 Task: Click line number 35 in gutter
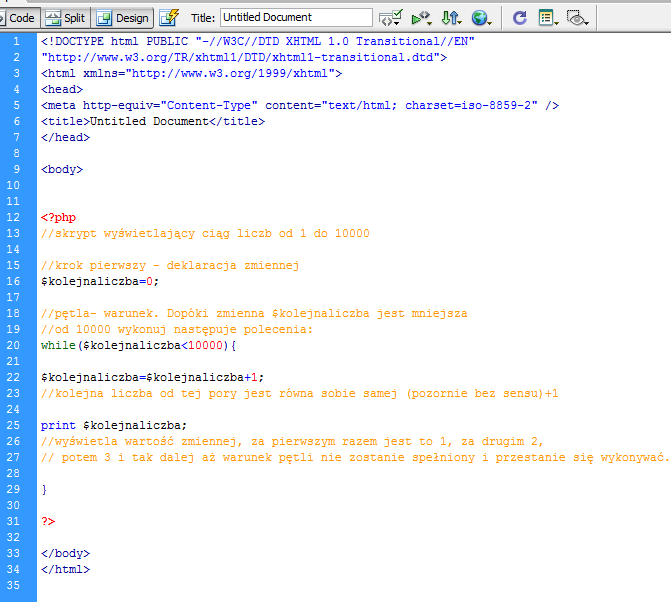13,585
